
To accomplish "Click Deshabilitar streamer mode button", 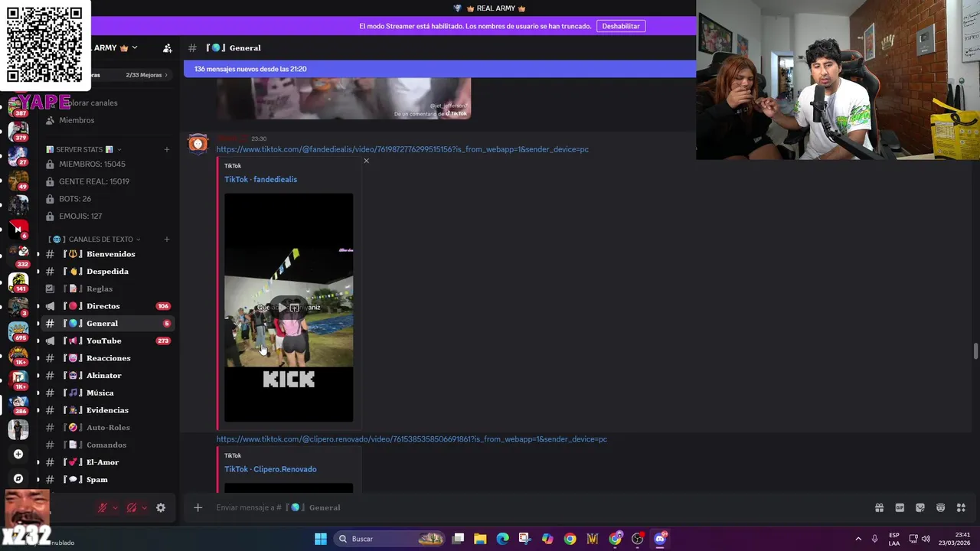I will [x=620, y=26].
